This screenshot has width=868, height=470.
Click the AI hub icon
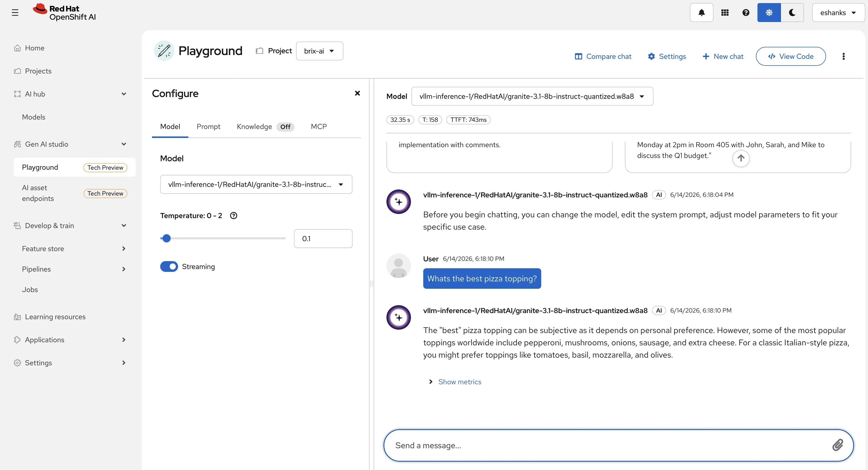pos(17,94)
